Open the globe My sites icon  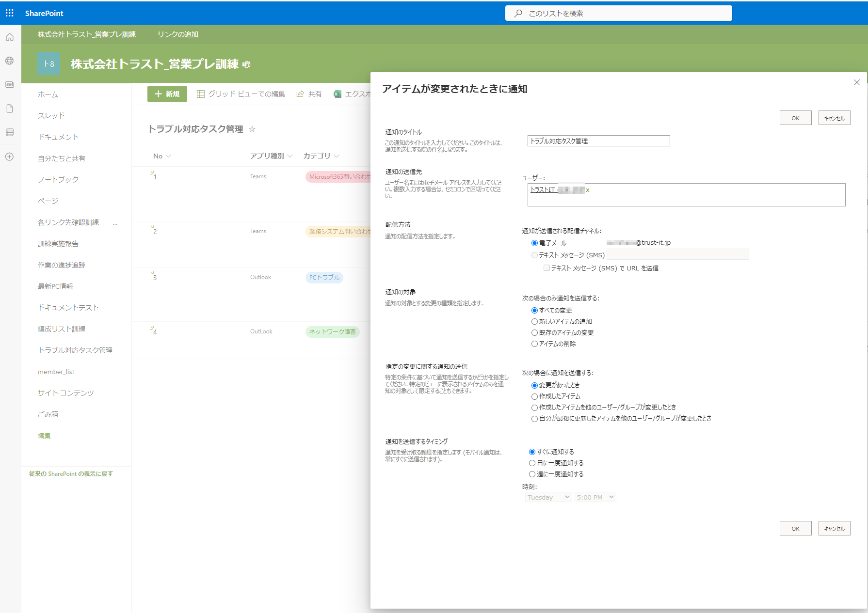(10, 61)
